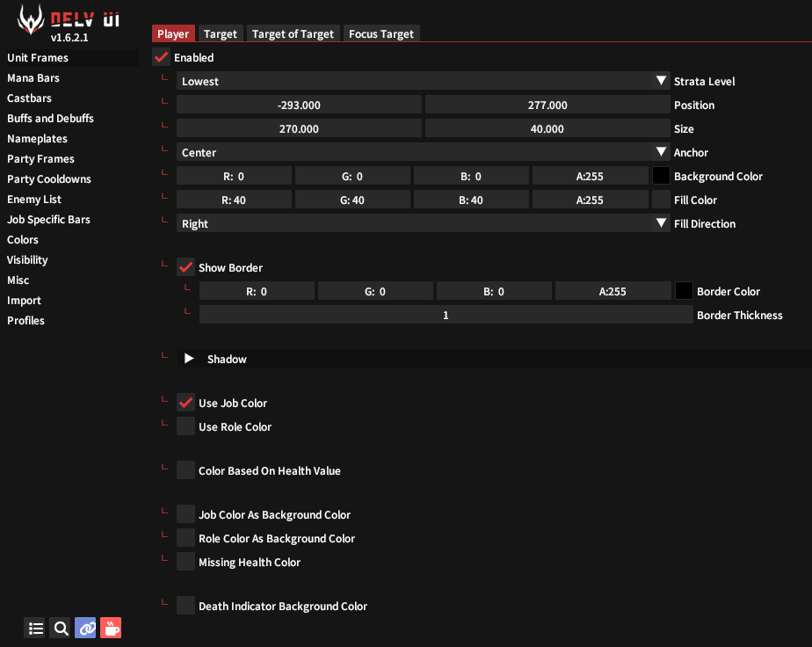This screenshot has height=647, width=812.
Task: Uncheck the Show Border option
Action: click(185, 267)
